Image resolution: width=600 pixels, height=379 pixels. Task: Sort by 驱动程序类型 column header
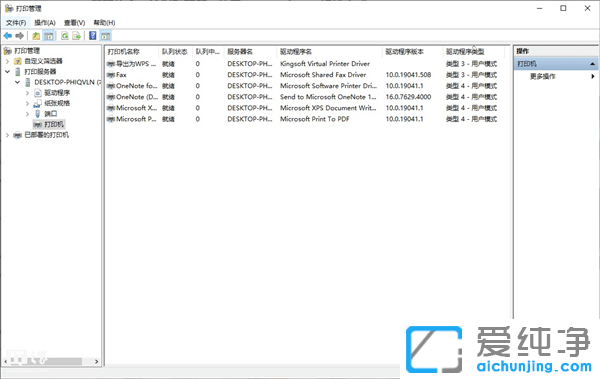pos(474,52)
